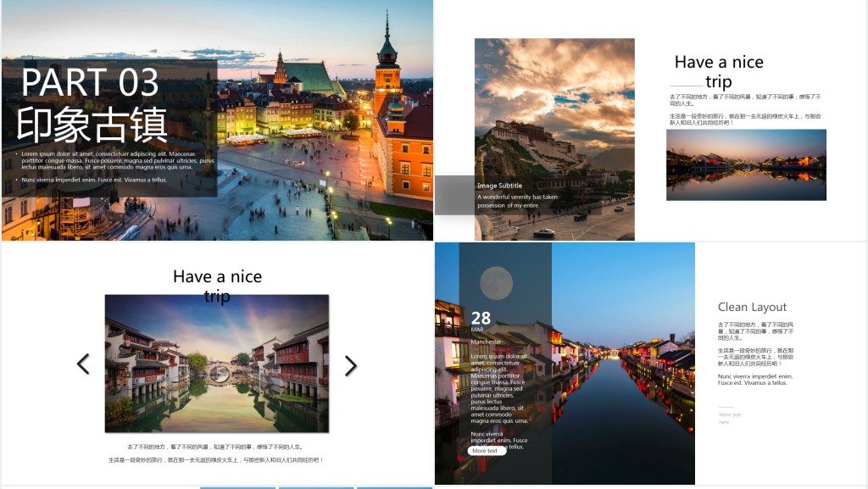This screenshot has width=868, height=489.
Task: Select the water town bridge photo
Action: click(216, 364)
